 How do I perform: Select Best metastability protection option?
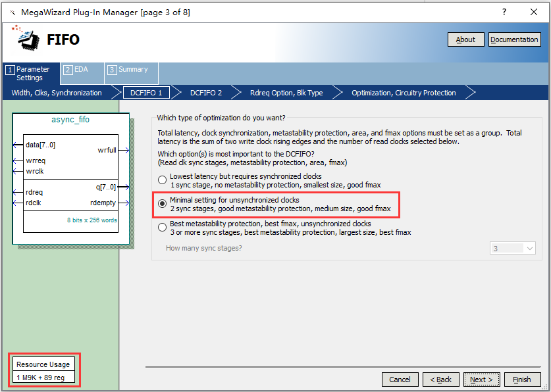[162, 228]
